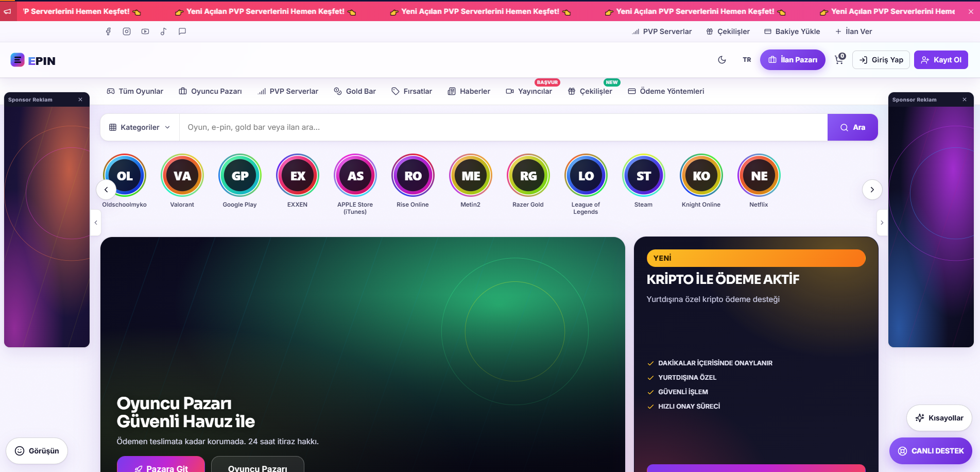This screenshot has width=980, height=472.
Task: Click the KRİPTO İLE ÖDEME AKTİF heading
Action: pyautogui.click(x=723, y=279)
